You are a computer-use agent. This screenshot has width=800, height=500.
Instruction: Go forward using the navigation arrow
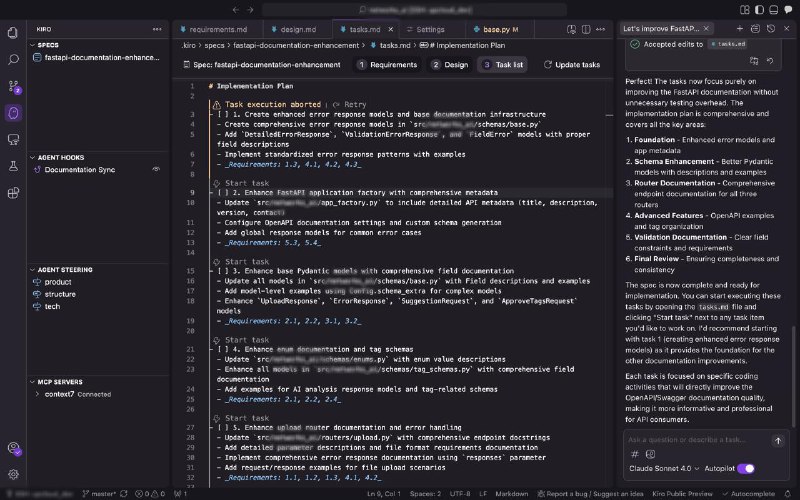251,10
